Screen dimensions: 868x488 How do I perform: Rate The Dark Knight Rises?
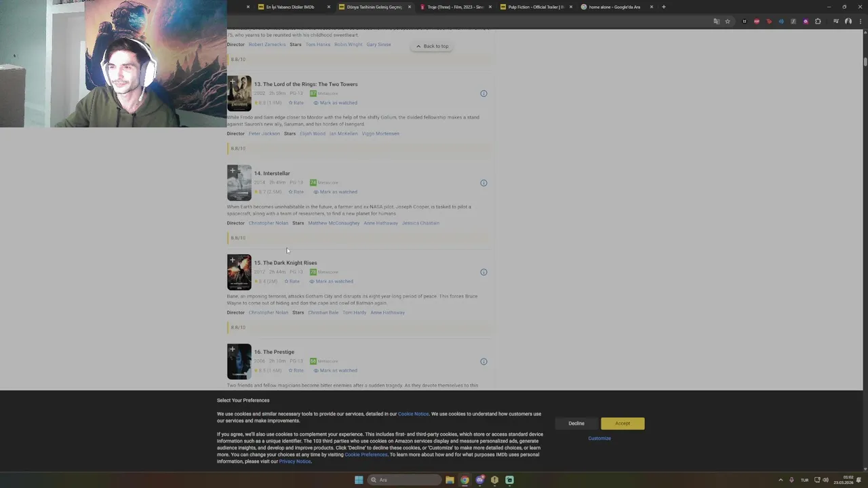click(x=292, y=281)
